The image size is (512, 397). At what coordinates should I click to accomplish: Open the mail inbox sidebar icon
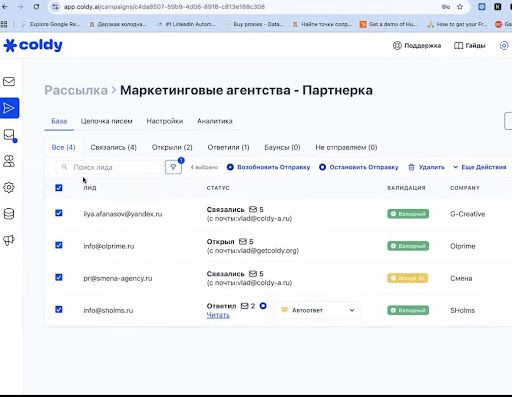(9, 82)
